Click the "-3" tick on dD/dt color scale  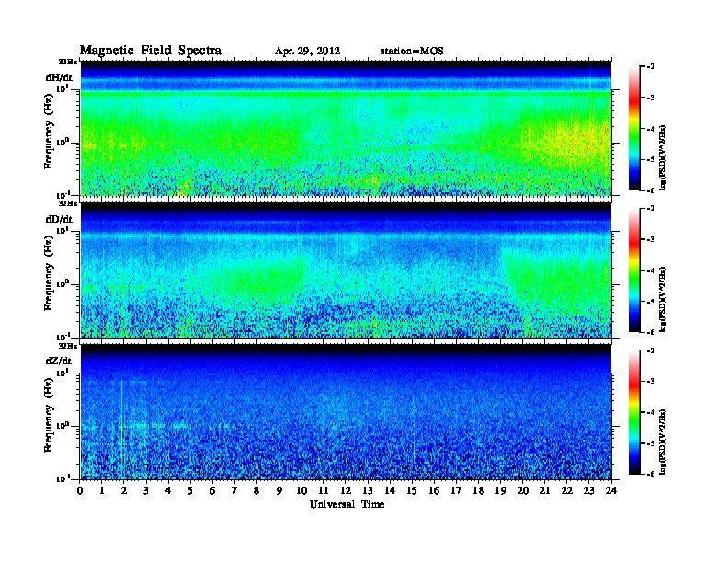650,240
